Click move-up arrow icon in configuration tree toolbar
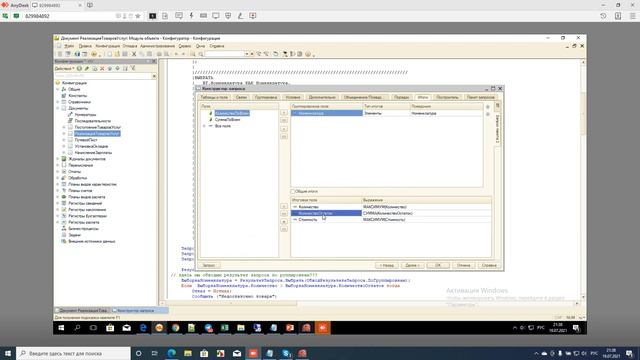 (x=110, y=68)
